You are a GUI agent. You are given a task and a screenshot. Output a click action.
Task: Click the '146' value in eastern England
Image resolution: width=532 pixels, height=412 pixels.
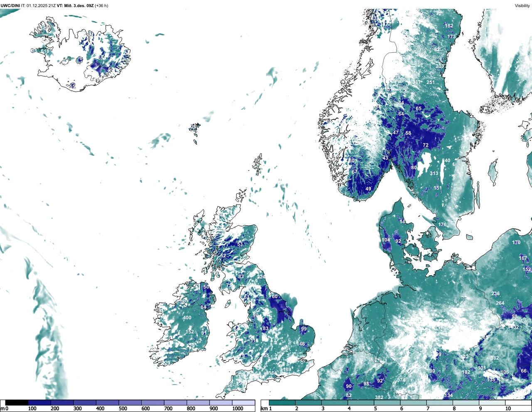[300, 344]
